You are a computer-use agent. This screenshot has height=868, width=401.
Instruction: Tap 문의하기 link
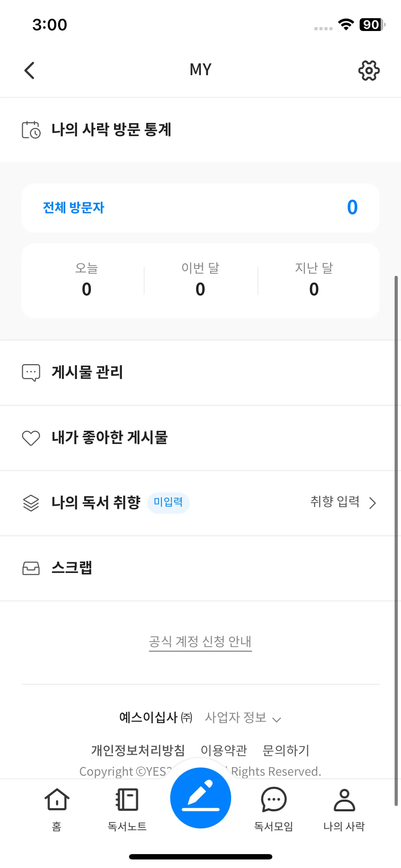click(286, 750)
